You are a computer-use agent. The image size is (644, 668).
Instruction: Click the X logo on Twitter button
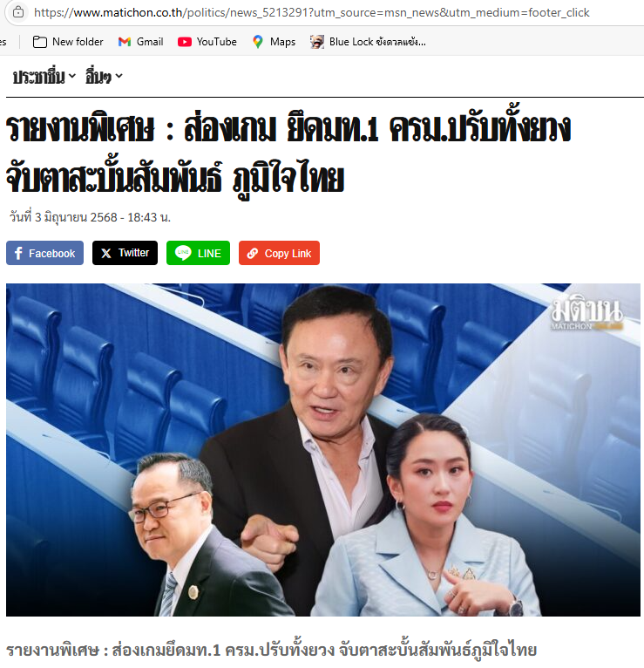pos(106,253)
